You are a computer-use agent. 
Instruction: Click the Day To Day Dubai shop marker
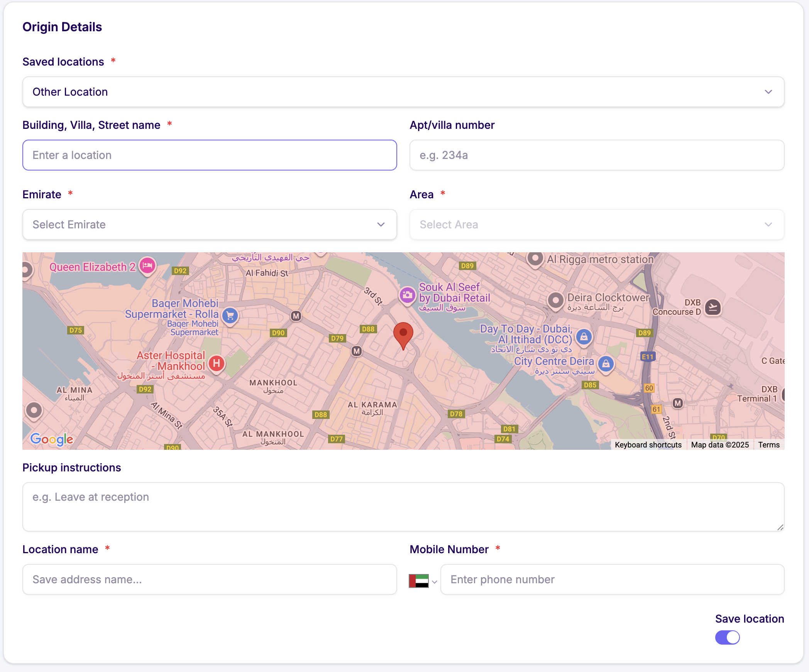(x=584, y=337)
